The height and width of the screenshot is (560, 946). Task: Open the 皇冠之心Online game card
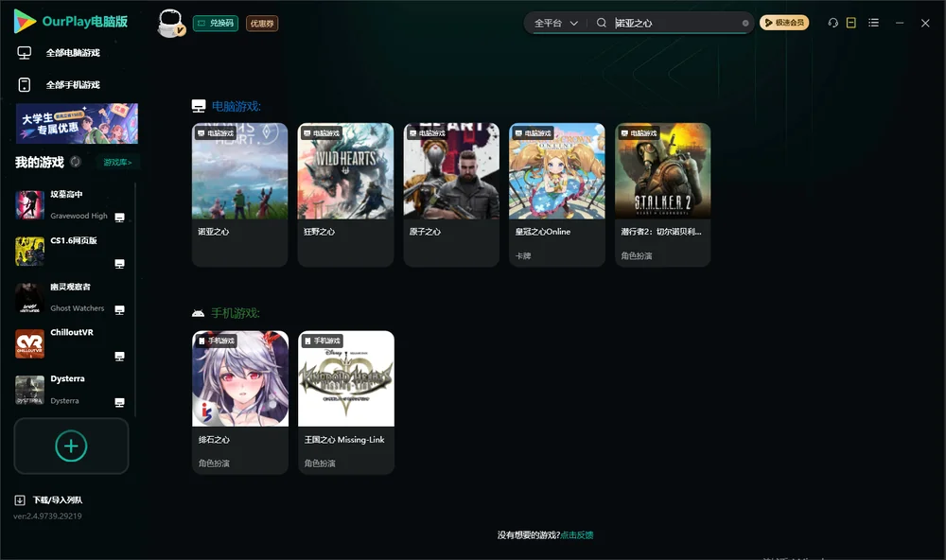[557, 194]
